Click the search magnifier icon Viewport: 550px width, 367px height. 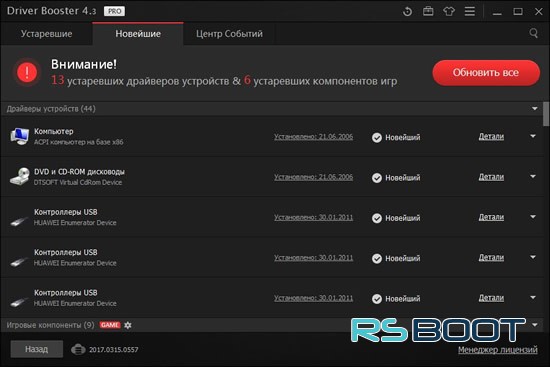tap(534, 33)
